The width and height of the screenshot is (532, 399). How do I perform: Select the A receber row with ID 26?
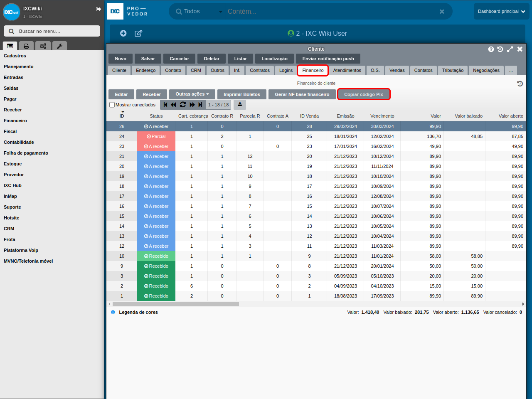click(316, 126)
